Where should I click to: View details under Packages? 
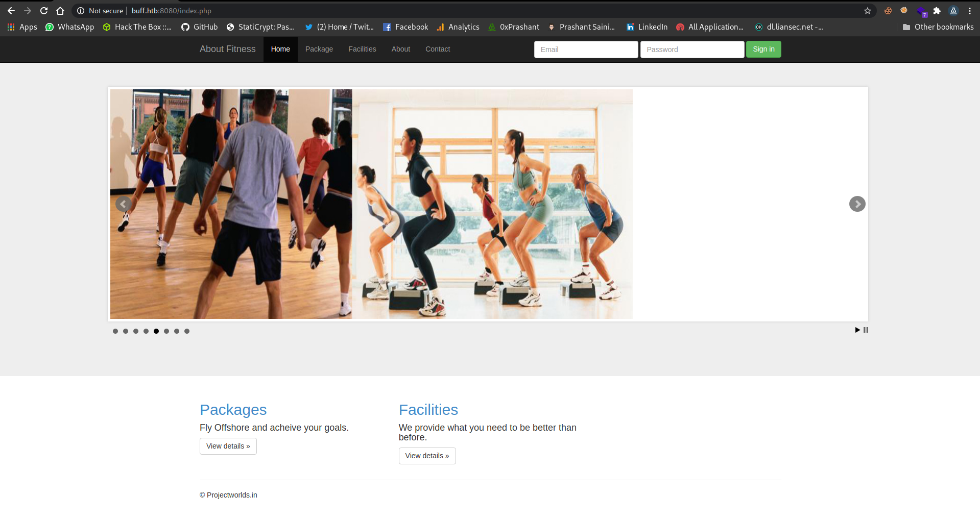coord(228,446)
